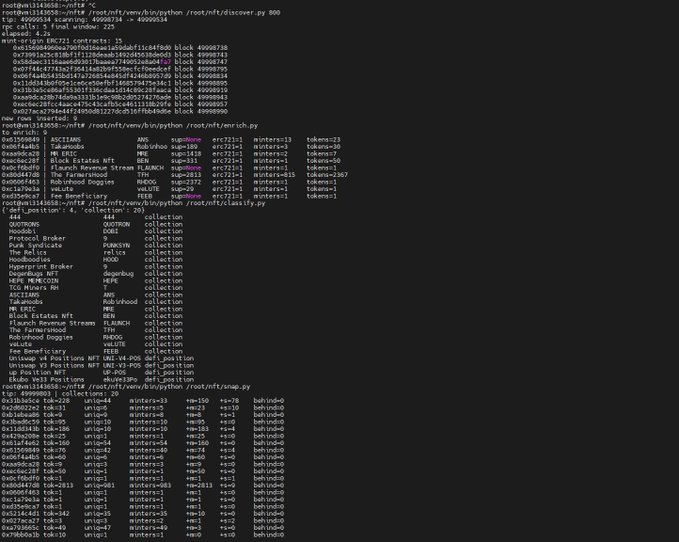Click address '0xa793665c'
The image size is (679, 542).
click(x=20, y=528)
